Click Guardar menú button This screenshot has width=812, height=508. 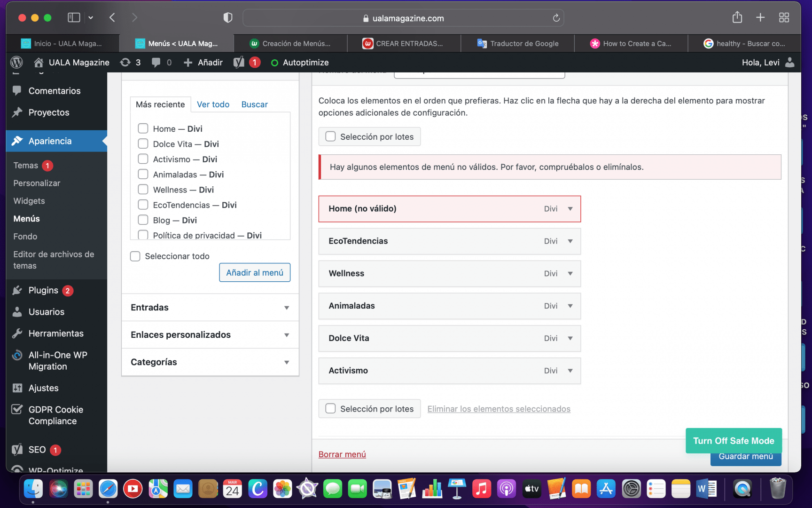(746, 458)
